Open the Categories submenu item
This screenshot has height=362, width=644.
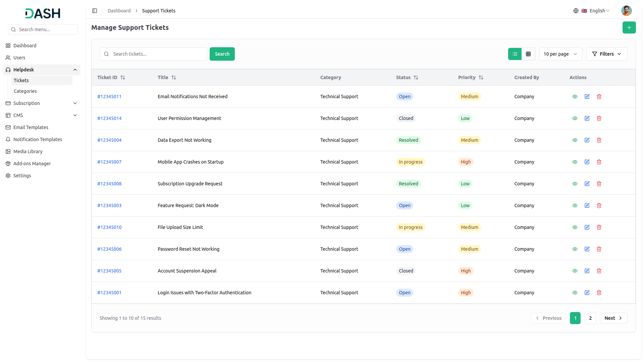tap(25, 91)
